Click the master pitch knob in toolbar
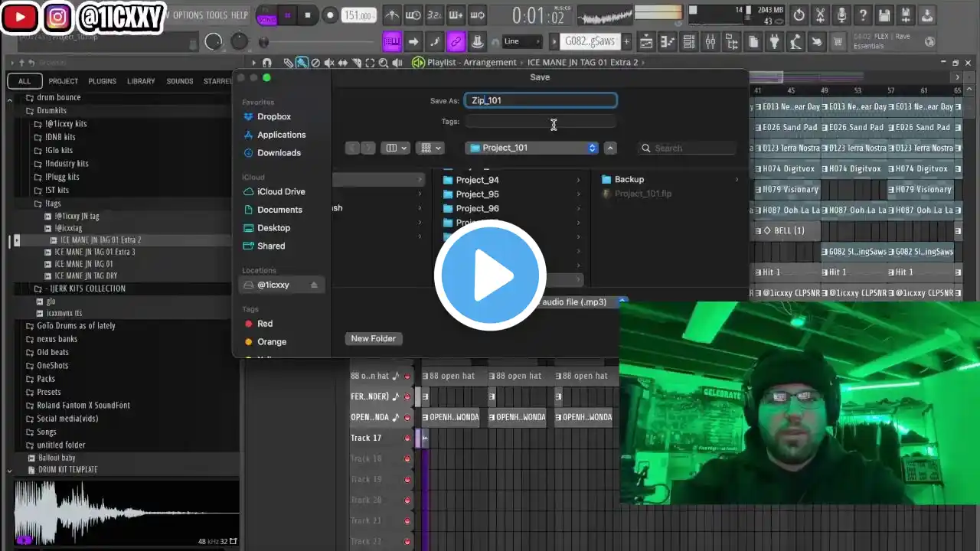This screenshot has width=980, height=551. [x=240, y=42]
